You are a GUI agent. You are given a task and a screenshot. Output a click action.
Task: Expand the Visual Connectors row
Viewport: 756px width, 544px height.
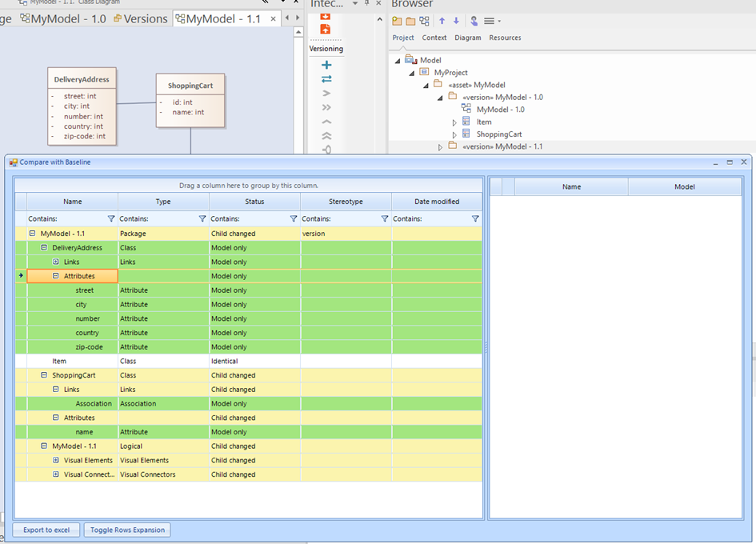click(55, 474)
